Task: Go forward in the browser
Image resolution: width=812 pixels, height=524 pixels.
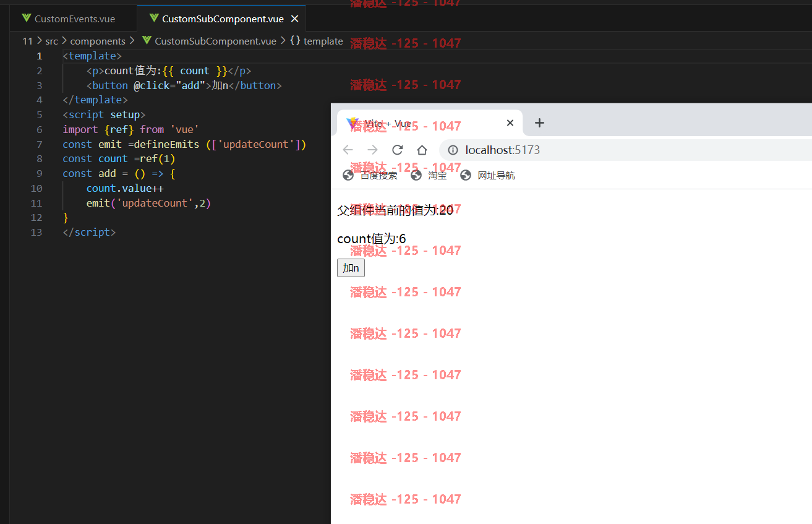Action: (x=372, y=150)
